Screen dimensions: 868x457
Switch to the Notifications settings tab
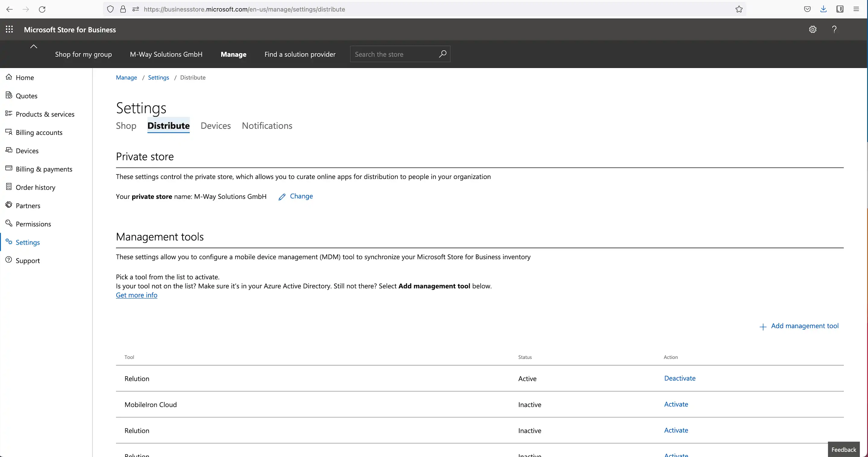pyautogui.click(x=267, y=126)
